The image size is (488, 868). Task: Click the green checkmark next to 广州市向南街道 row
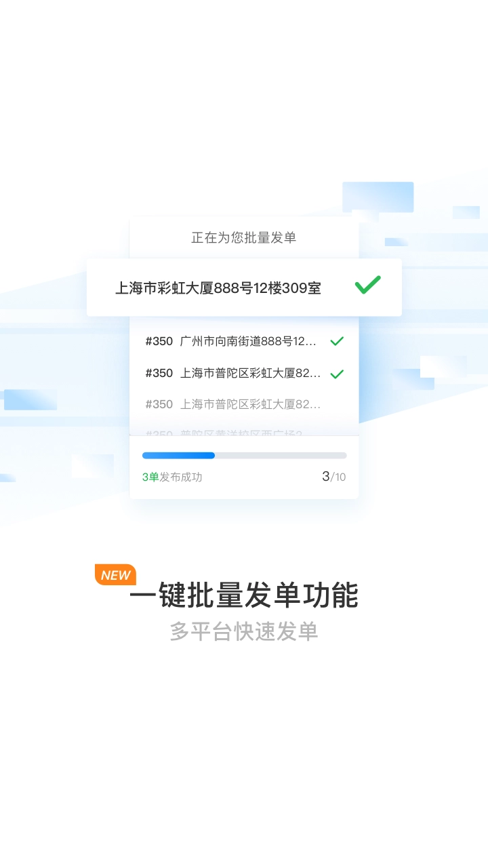337,341
